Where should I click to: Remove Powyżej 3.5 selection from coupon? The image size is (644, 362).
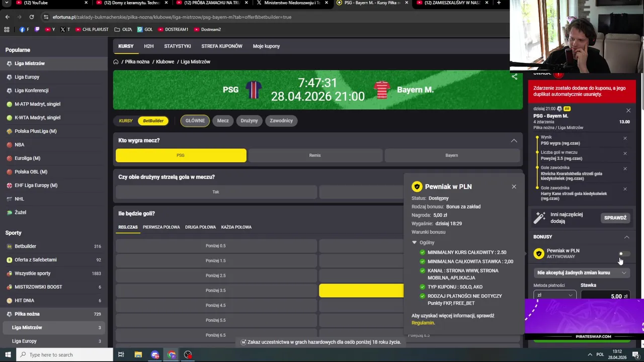[x=625, y=153]
